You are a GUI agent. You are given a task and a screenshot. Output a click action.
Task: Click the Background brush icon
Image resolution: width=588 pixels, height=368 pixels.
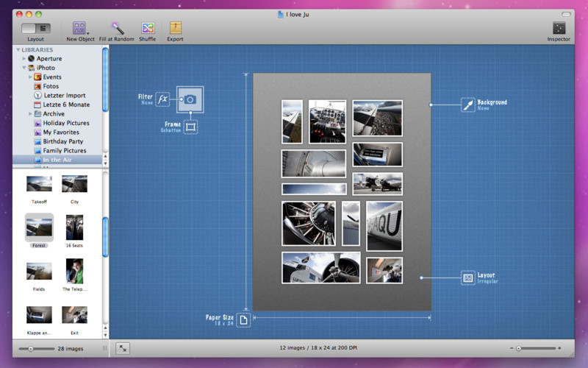(x=467, y=105)
